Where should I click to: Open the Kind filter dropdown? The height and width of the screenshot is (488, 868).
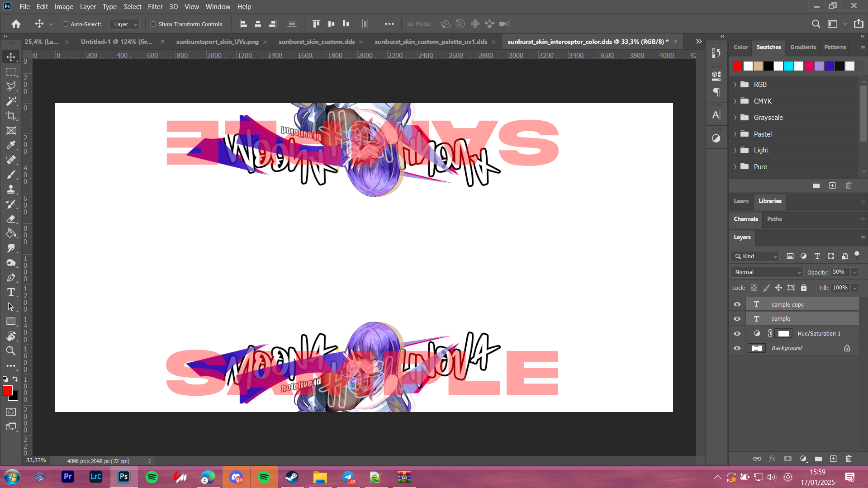755,256
